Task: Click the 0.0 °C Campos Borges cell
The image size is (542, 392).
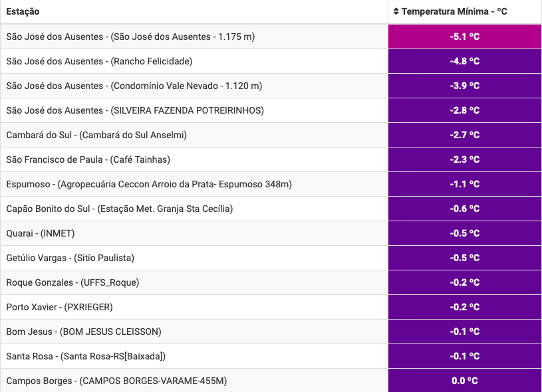Action: point(464,381)
